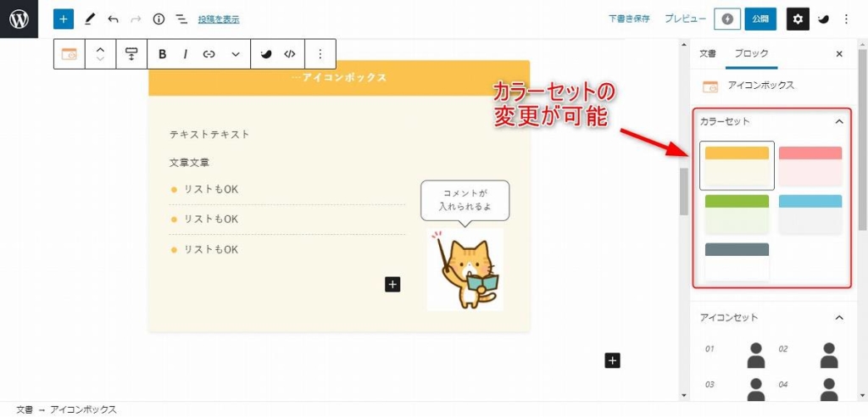Collapse the カラーセット panel

(x=839, y=121)
